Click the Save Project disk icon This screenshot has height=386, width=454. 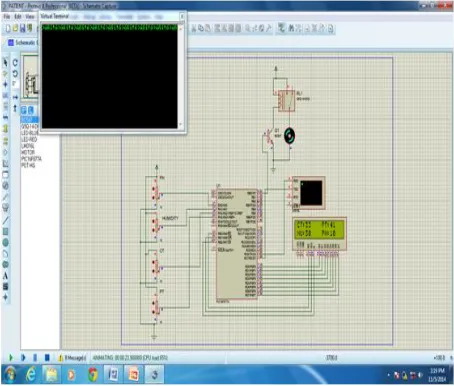click(x=23, y=29)
